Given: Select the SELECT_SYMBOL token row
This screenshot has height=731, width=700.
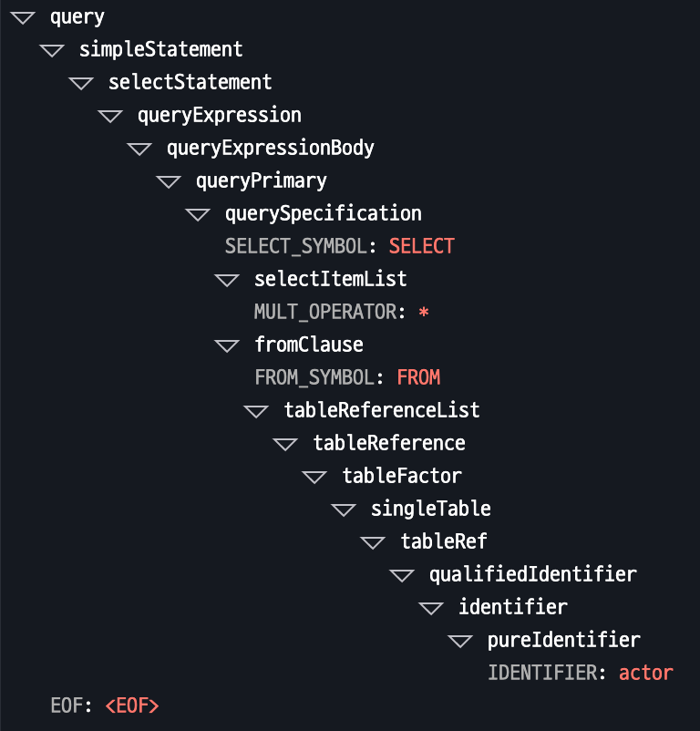Looking at the screenshot, I should pyautogui.click(x=339, y=246).
